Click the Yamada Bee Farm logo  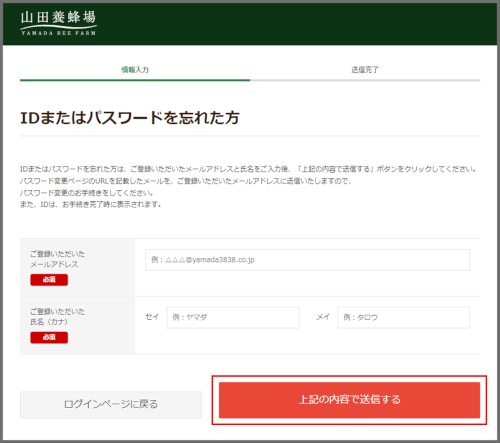click(x=58, y=23)
